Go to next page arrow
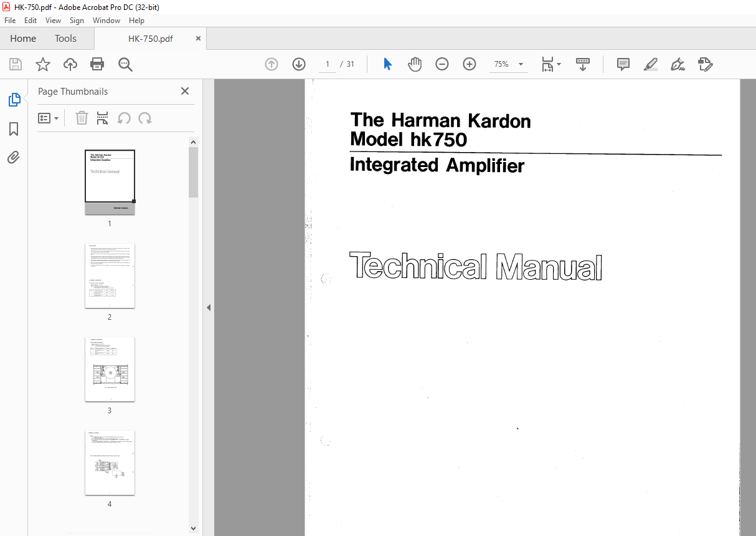 tap(299, 64)
